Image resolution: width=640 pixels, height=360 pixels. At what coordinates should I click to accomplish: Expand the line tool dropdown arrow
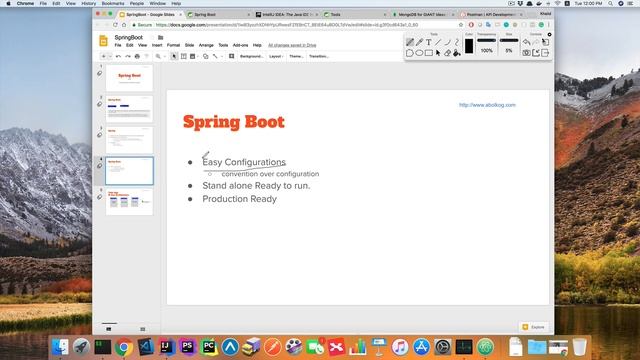(222, 56)
